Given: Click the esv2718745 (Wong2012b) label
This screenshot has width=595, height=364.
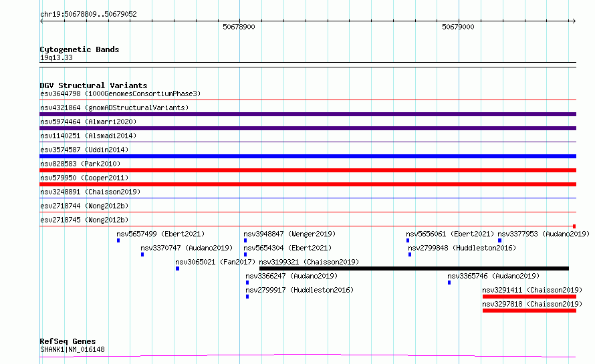Looking at the screenshot, I should point(84,220).
